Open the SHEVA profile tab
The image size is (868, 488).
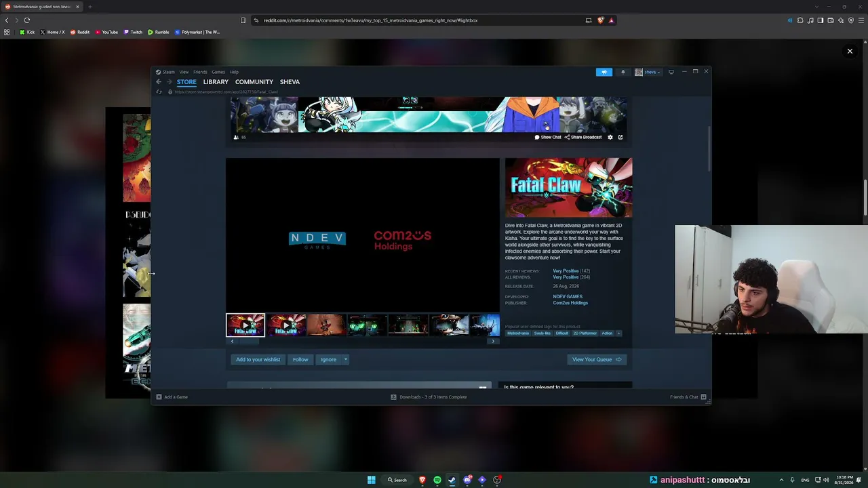(x=290, y=82)
